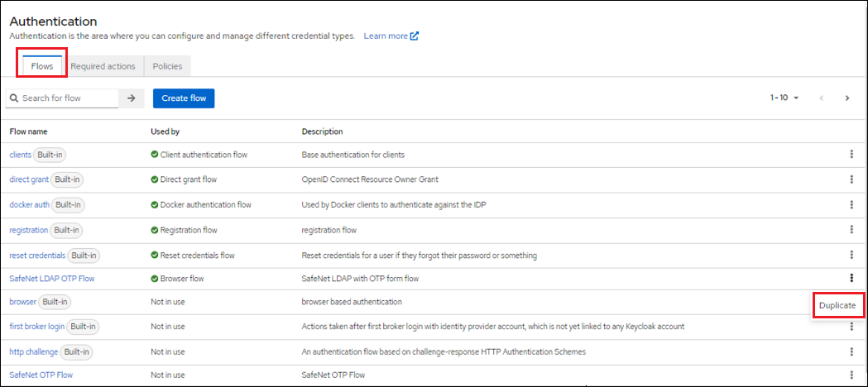Choose Duplicate from the context menu
Screen dimensions: 868x387
tap(837, 305)
